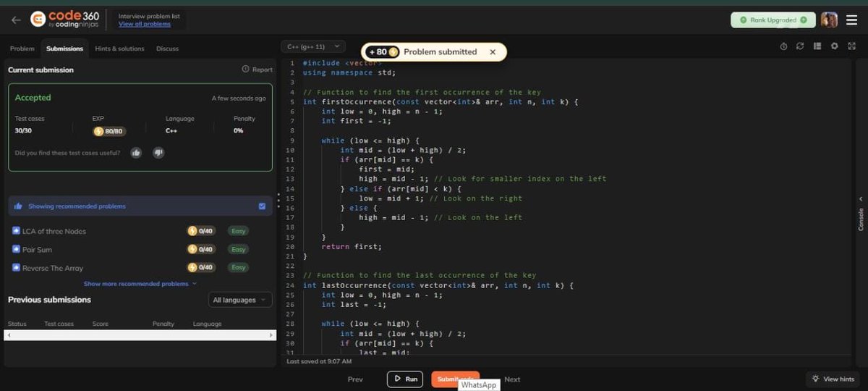Open the Discuss tab

tap(167, 49)
